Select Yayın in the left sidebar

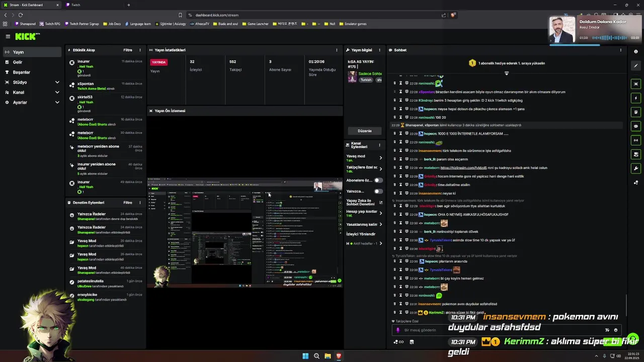tap(31, 52)
